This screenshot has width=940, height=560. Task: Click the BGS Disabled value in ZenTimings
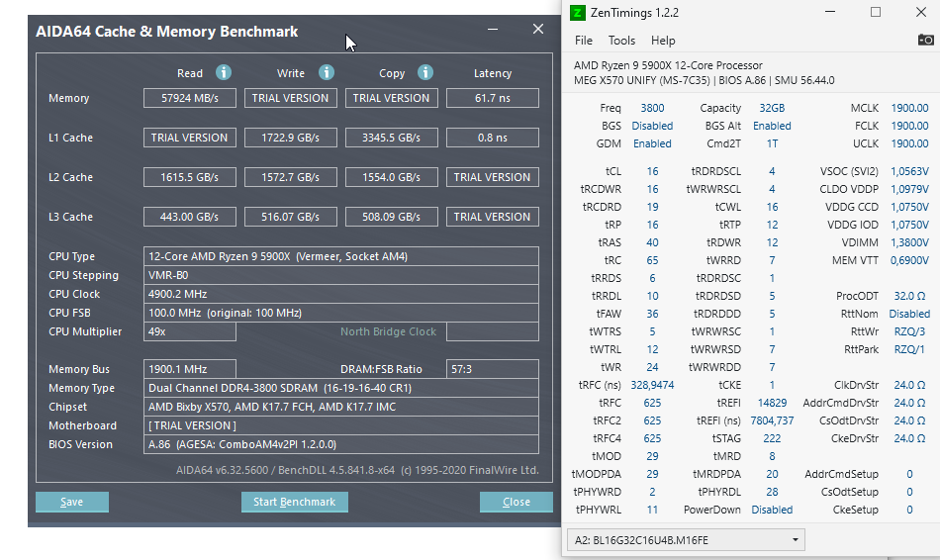652,126
